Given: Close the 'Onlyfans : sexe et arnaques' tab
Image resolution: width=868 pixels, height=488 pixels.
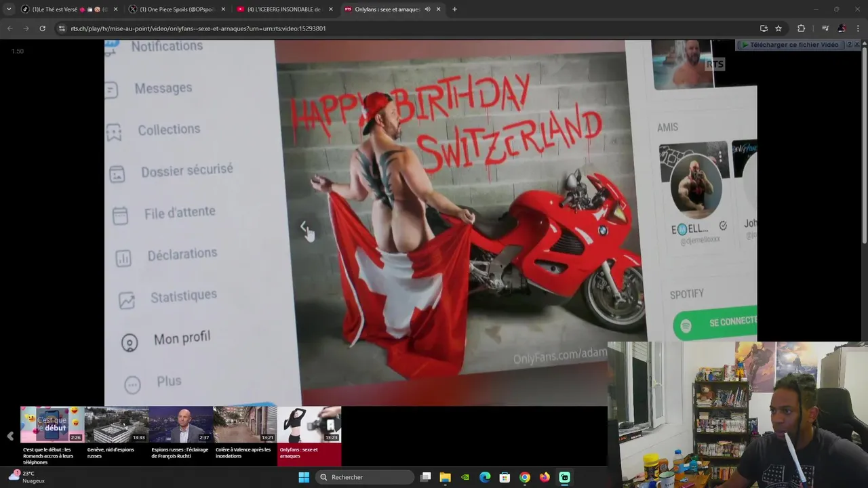Looking at the screenshot, I should (x=439, y=9).
